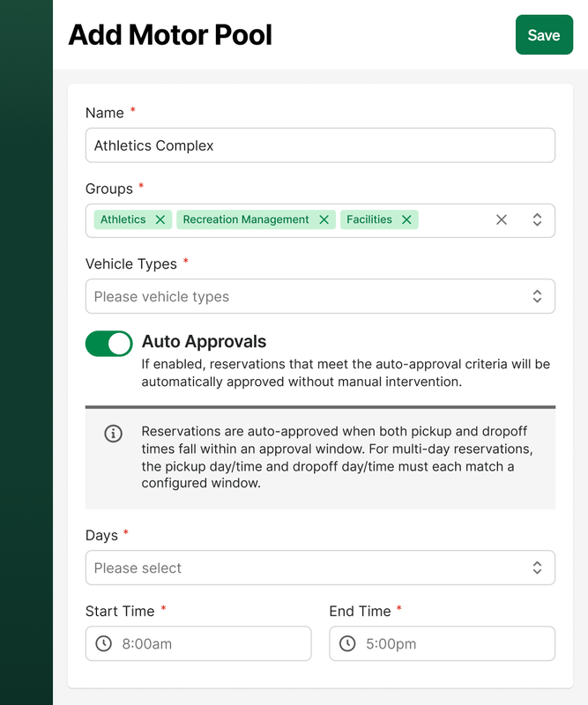The width and height of the screenshot is (588, 705).
Task: Expand the Groups dropdown chevrons
Action: coord(537,219)
